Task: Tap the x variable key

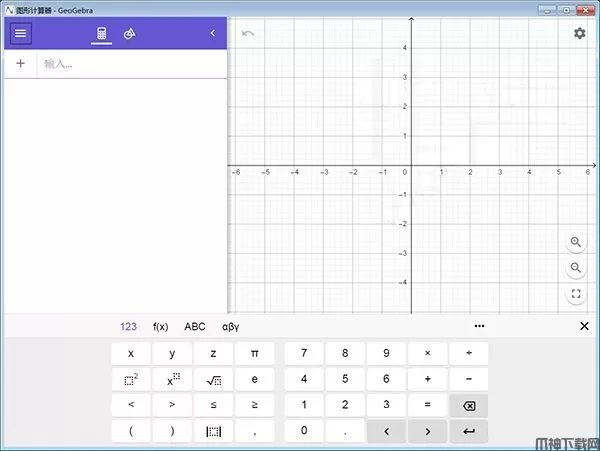Action: tap(131, 353)
